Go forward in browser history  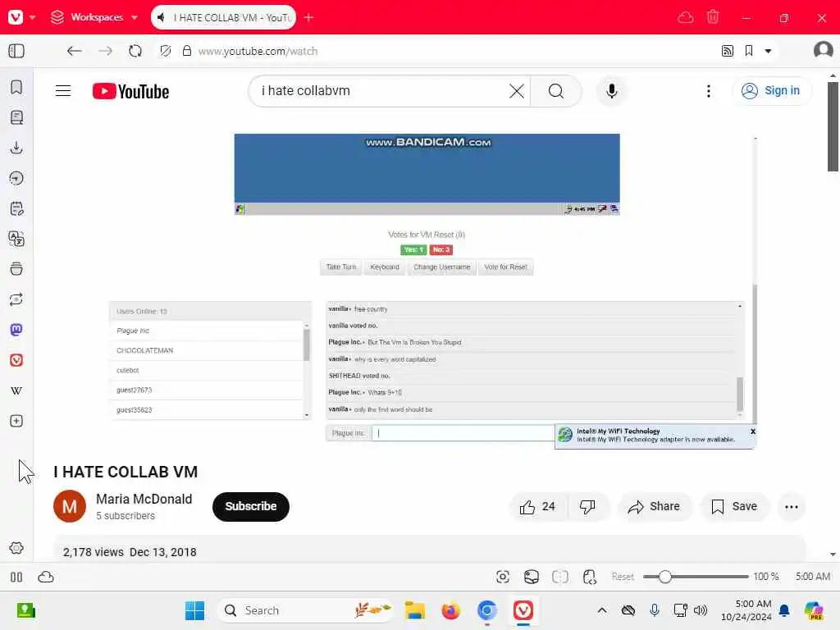tap(105, 51)
